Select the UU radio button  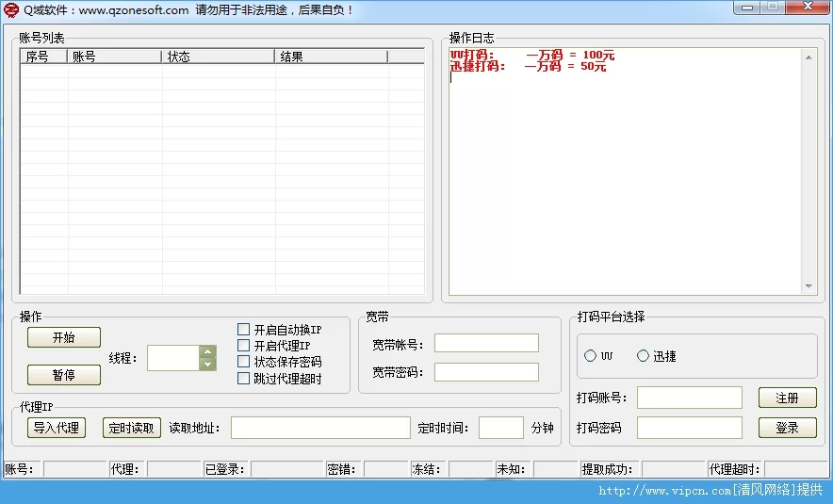pos(591,356)
